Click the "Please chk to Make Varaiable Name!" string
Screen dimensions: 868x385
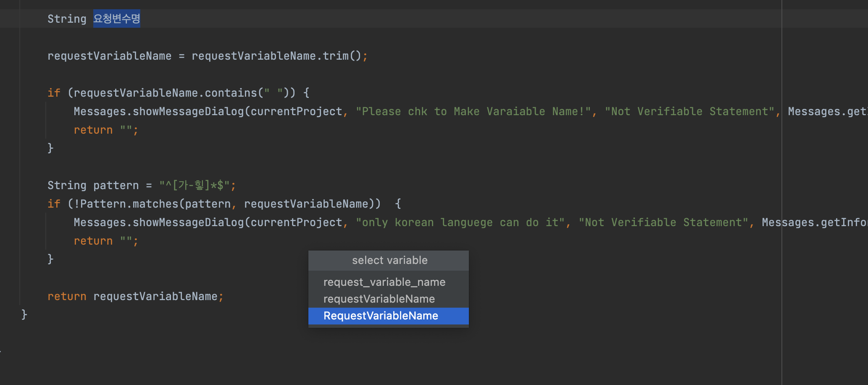[475, 111]
